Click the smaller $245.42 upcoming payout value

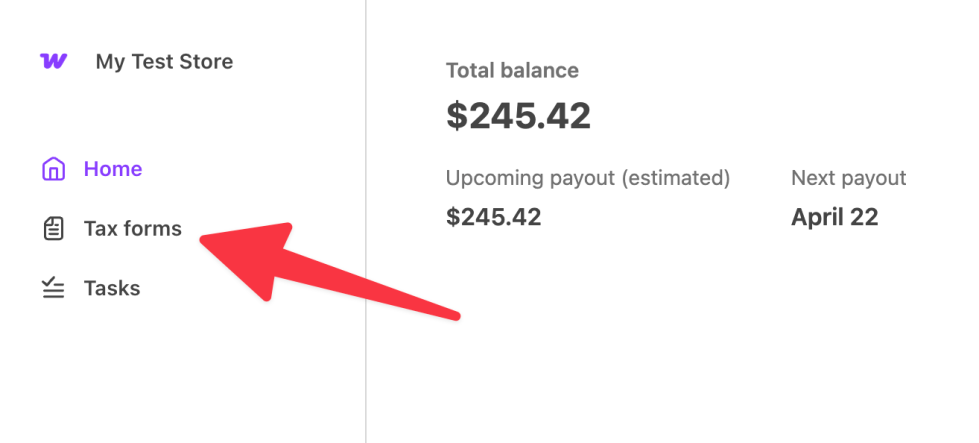point(493,217)
